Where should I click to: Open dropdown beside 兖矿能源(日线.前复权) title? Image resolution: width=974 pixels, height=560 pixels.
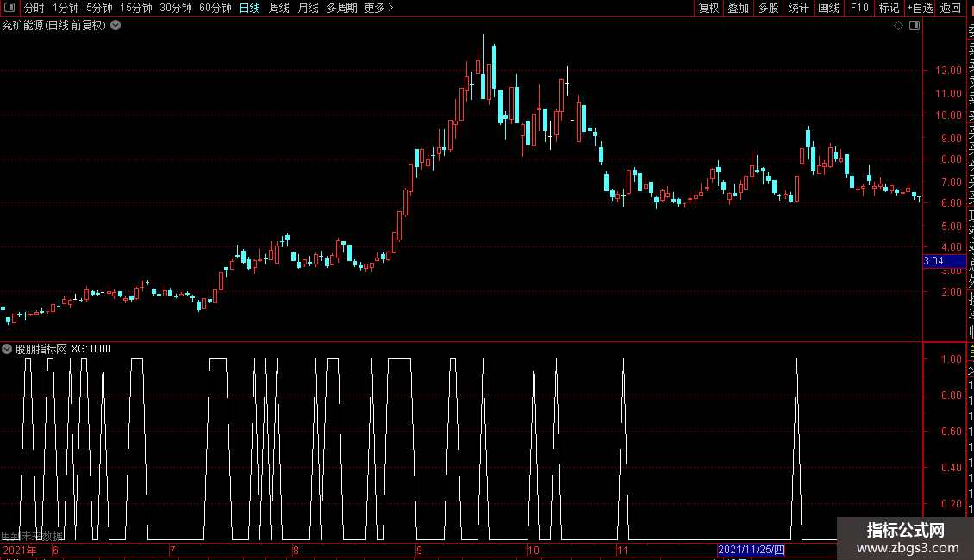click(116, 26)
